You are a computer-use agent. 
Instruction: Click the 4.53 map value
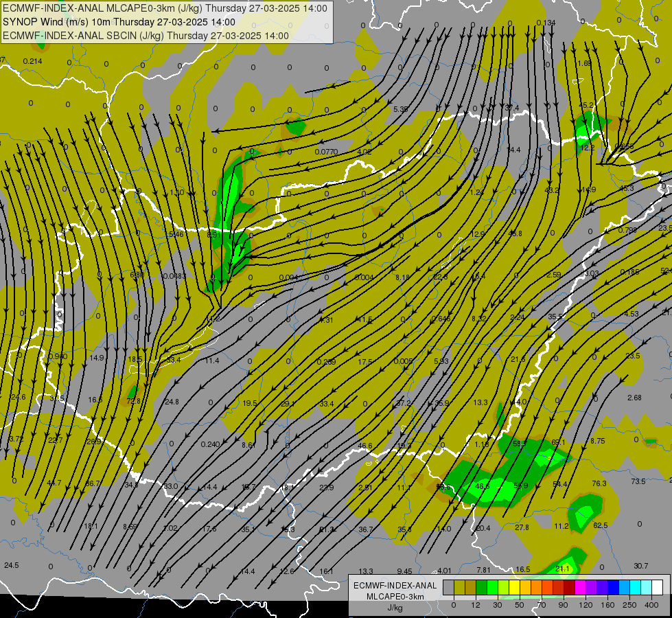pos(632,314)
